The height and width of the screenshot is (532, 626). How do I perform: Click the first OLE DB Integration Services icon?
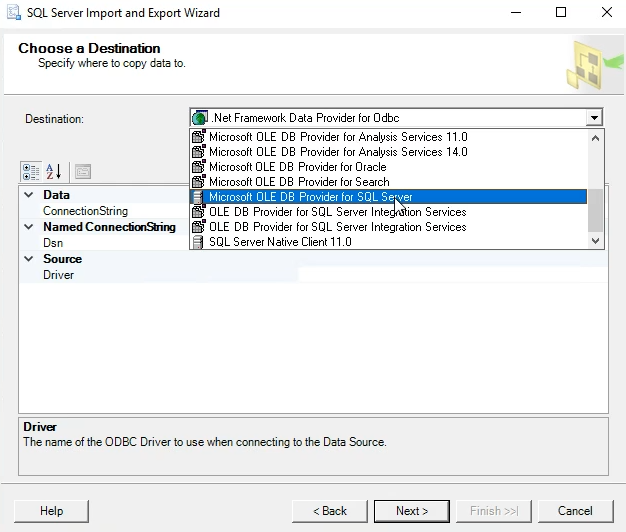(x=198, y=212)
